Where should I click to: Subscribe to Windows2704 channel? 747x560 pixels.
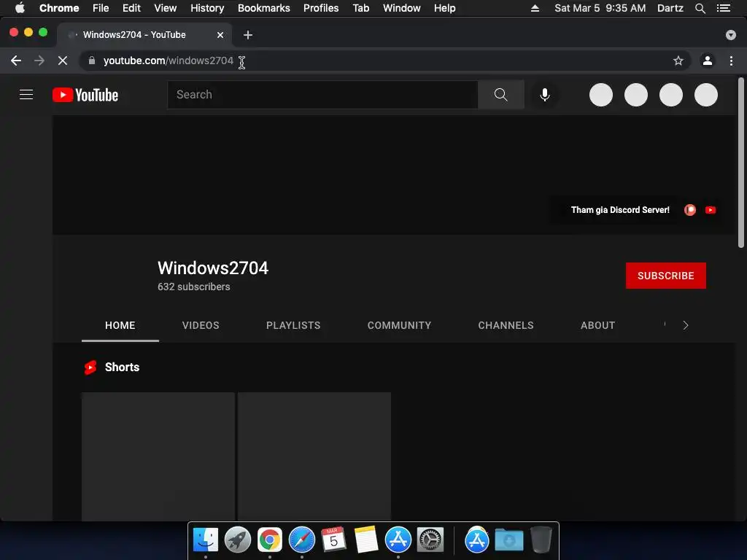coord(665,276)
